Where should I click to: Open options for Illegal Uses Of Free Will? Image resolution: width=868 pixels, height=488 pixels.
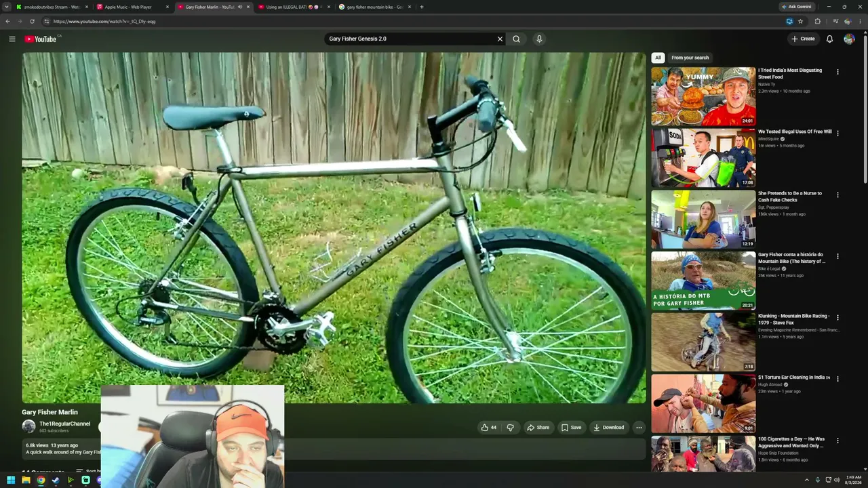(837, 133)
